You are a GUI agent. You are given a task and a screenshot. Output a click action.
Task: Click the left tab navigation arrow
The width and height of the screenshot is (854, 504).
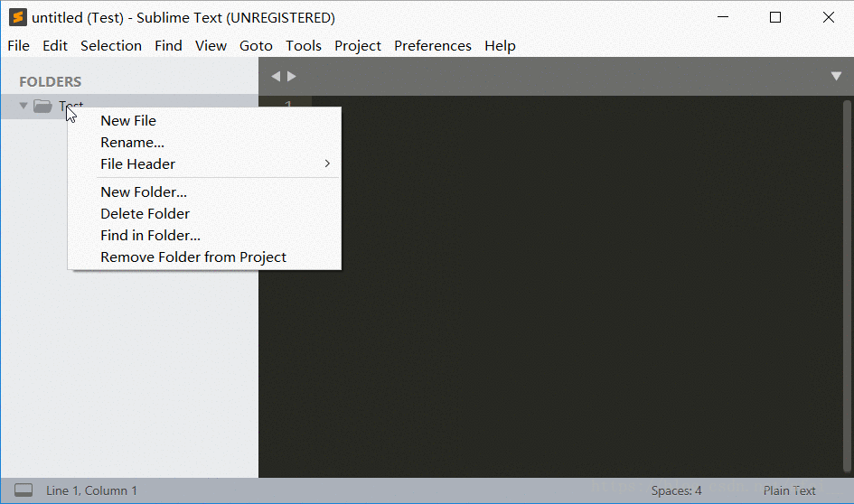tap(276, 76)
